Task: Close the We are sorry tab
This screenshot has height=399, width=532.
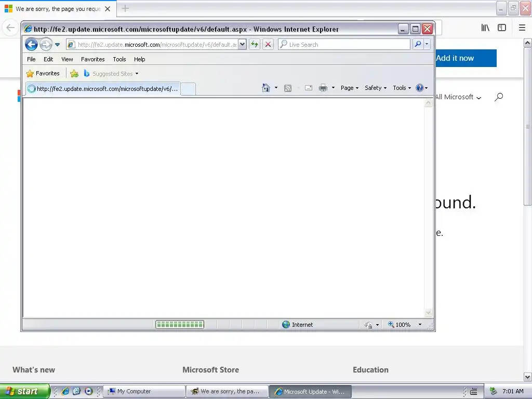Action: (x=108, y=9)
